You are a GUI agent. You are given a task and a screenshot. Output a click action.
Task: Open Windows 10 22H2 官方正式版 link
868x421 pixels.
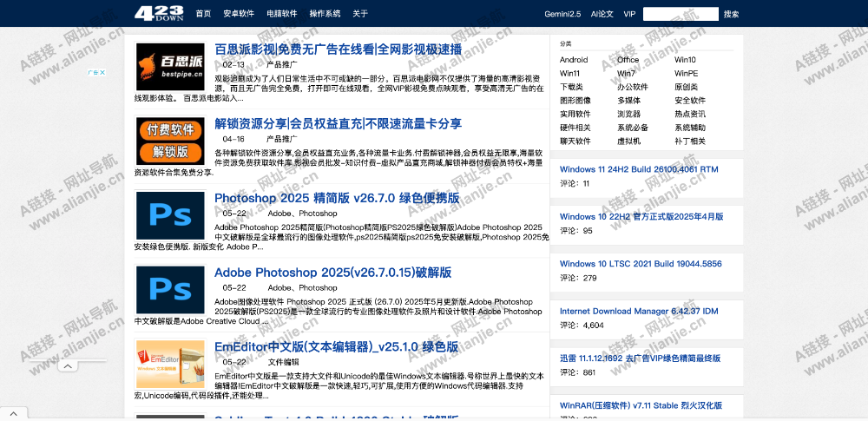pos(641,217)
